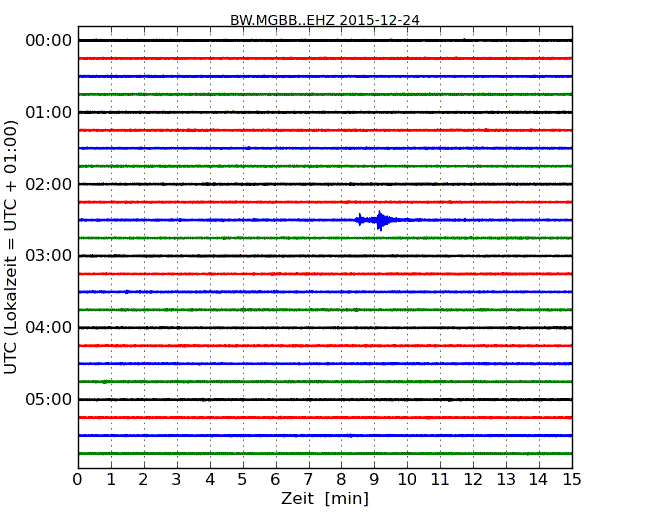Click the black trace at 03:00
This screenshot has width=650, height=520.
click(x=325, y=256)
